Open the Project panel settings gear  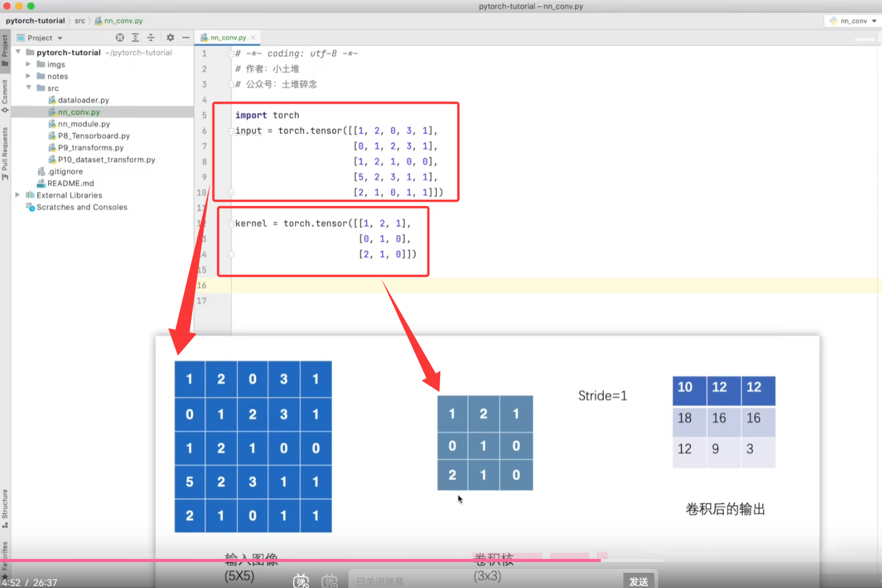[170, 38]
